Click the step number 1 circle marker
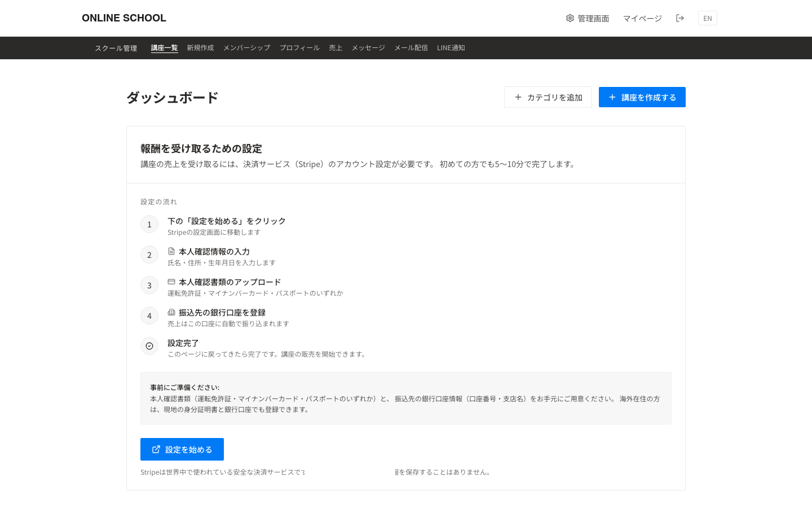Screen dimensions: 812x508 149,224
